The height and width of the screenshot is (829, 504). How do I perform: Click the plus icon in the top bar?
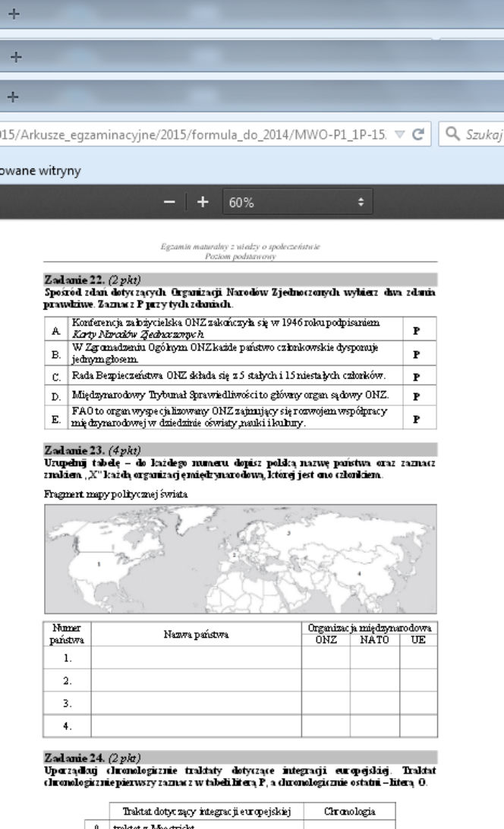coord(14,14)
